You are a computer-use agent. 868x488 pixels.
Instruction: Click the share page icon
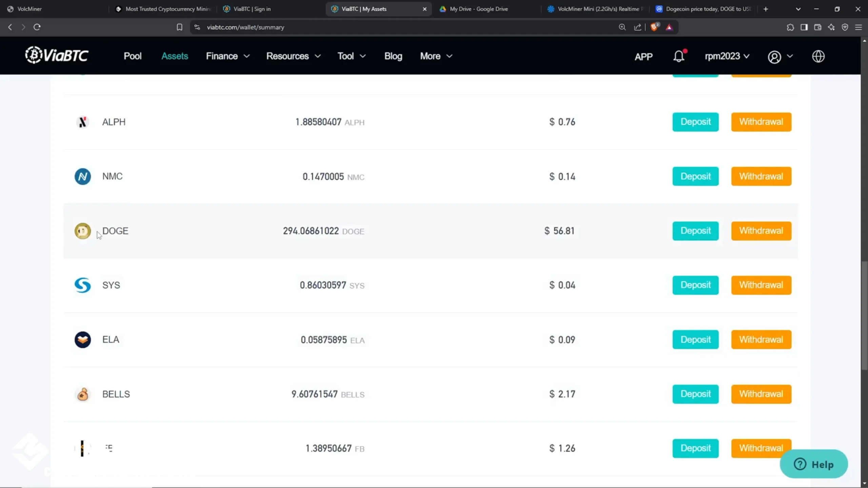[x=637, y=27]
